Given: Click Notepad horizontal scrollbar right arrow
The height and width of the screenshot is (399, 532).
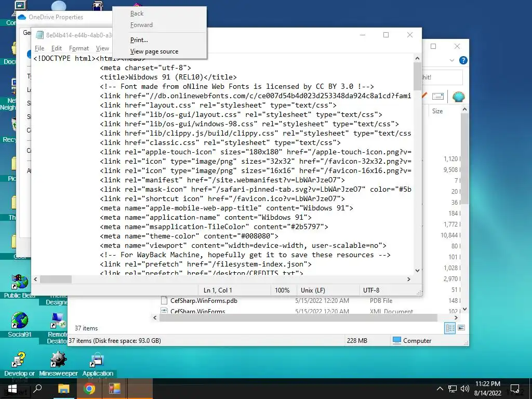Looking at the screenshot, I should [409, 279].
